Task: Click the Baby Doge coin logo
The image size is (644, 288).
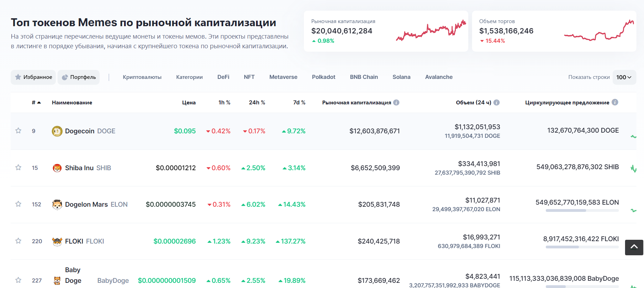Action: point(57,280)
